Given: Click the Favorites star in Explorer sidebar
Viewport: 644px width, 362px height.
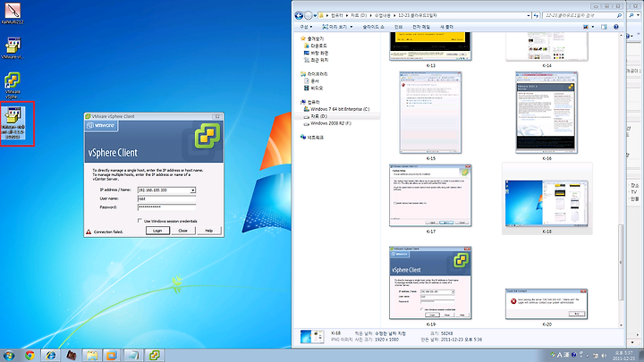Looking at the screenshot, I should click(x=303, y=38).
